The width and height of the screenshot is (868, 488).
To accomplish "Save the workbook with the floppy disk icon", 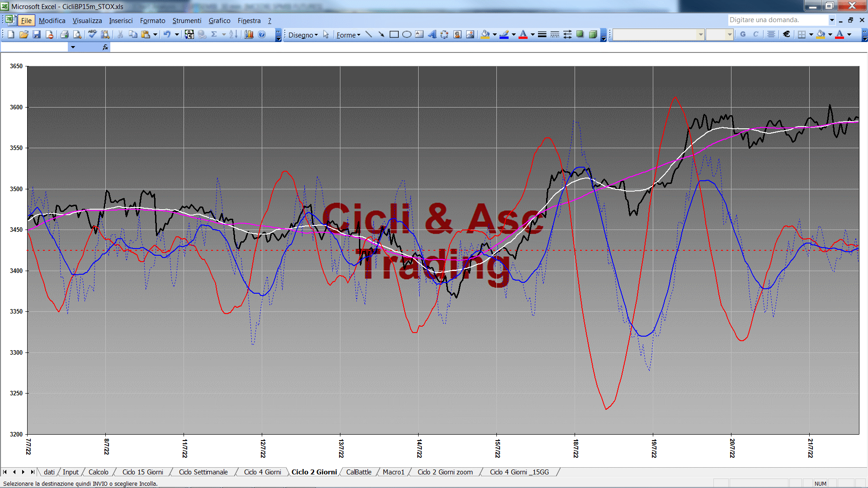I will coord(37,34).
